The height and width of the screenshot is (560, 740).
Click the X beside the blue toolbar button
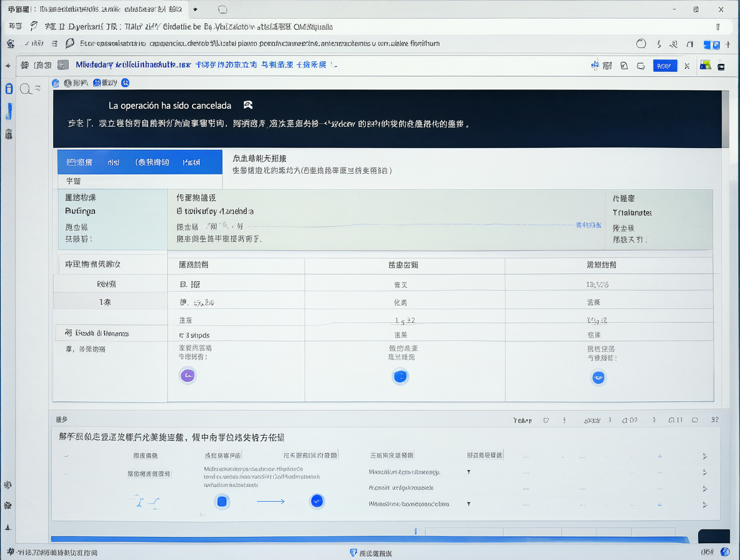click(687, 66)
